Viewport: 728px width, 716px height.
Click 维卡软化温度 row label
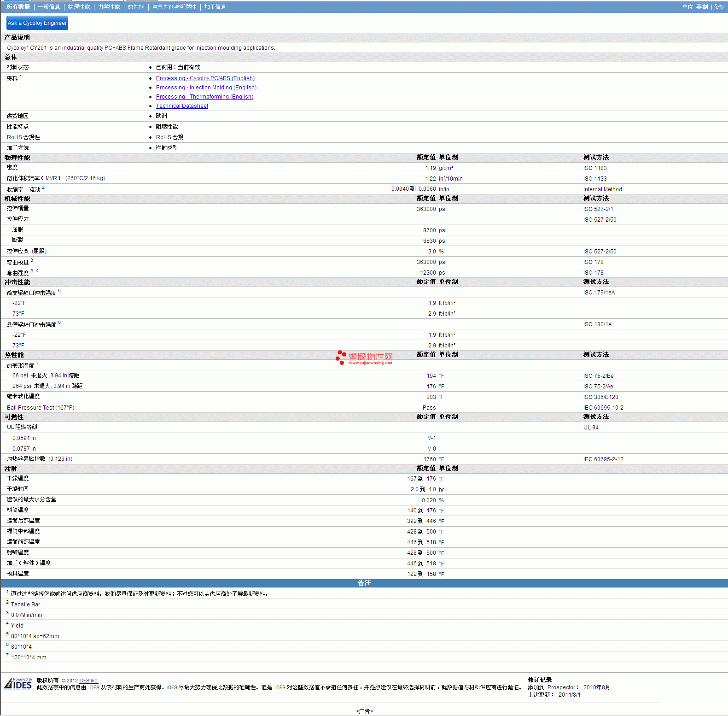tap(23, 396)
